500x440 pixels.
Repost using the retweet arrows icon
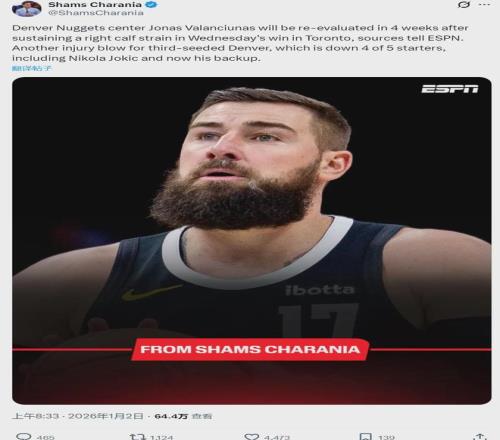tap(137, 436)
